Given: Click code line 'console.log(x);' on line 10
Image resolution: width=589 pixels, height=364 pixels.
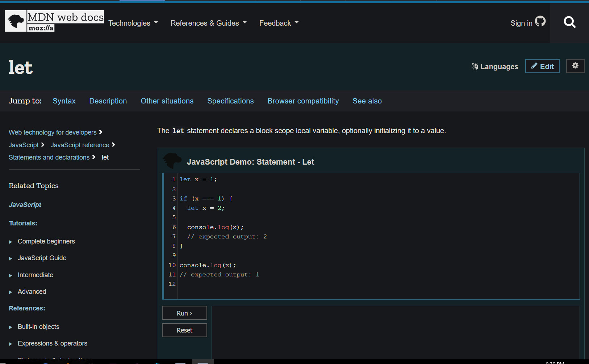Looking at the screenshot, I should (208, 265).
